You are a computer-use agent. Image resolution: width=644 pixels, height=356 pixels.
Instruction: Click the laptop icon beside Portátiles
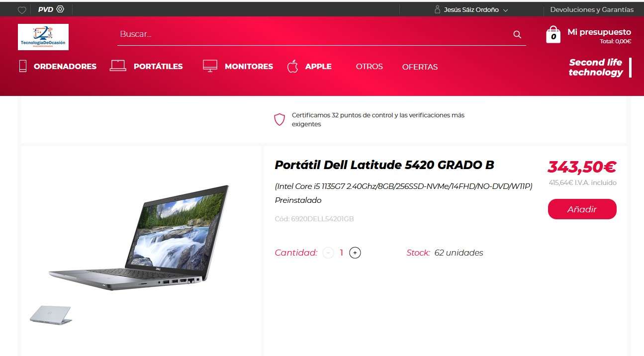tap(118, 66)
